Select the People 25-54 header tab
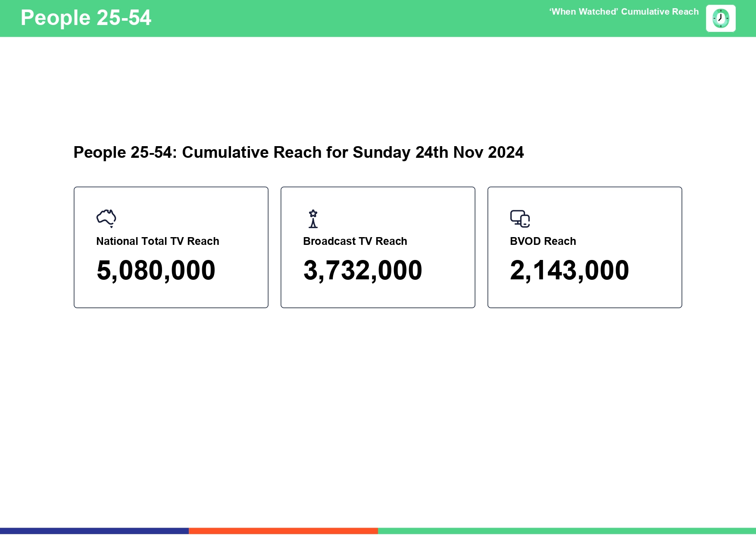 [86, 18]
